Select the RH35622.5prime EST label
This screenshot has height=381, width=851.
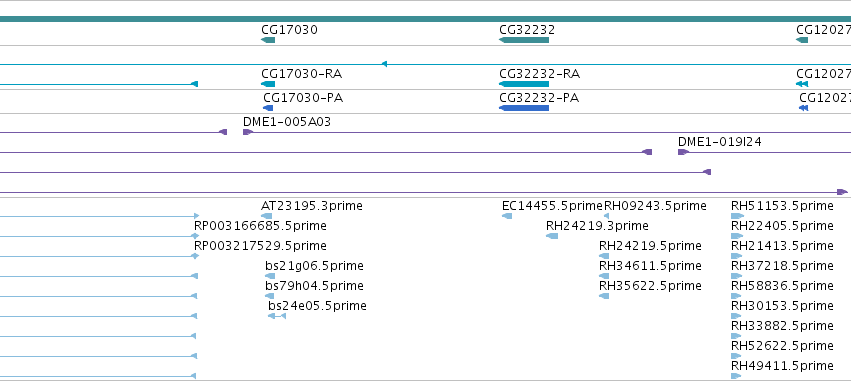click(x=650, y=286)
